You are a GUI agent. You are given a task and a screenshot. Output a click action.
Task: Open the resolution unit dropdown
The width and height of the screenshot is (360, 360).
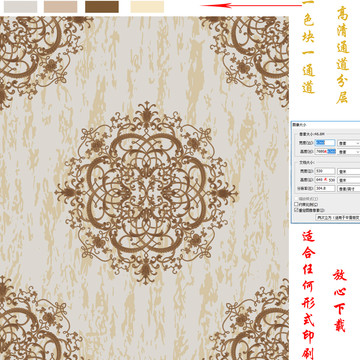(x=349, y=189)
